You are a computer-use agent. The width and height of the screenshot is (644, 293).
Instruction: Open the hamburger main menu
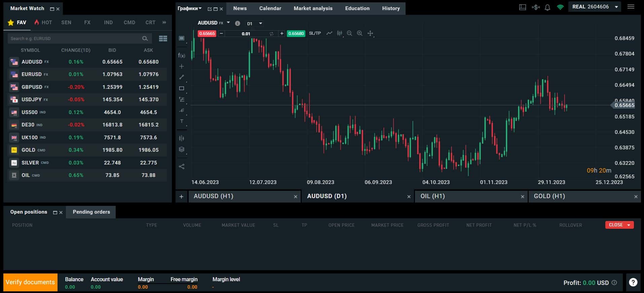(x=631, y=7)
